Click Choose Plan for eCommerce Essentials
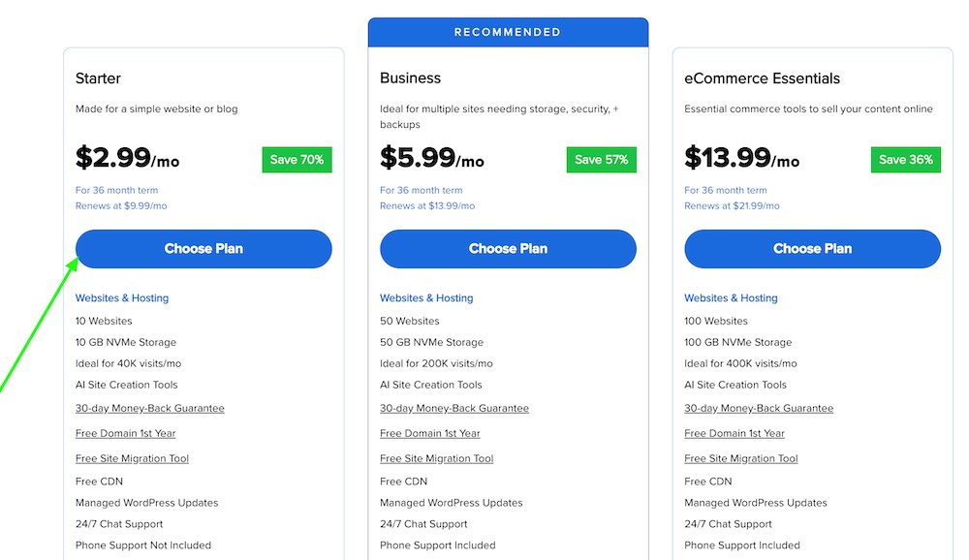 (x=812, y=249)
